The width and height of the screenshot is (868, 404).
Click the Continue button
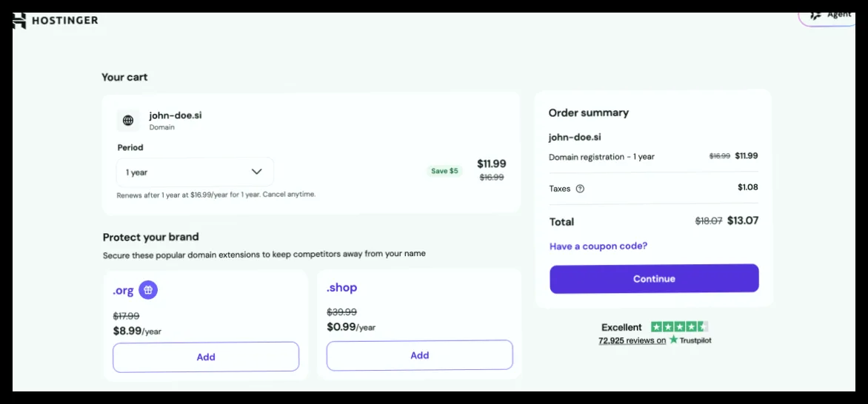[654, 278]
